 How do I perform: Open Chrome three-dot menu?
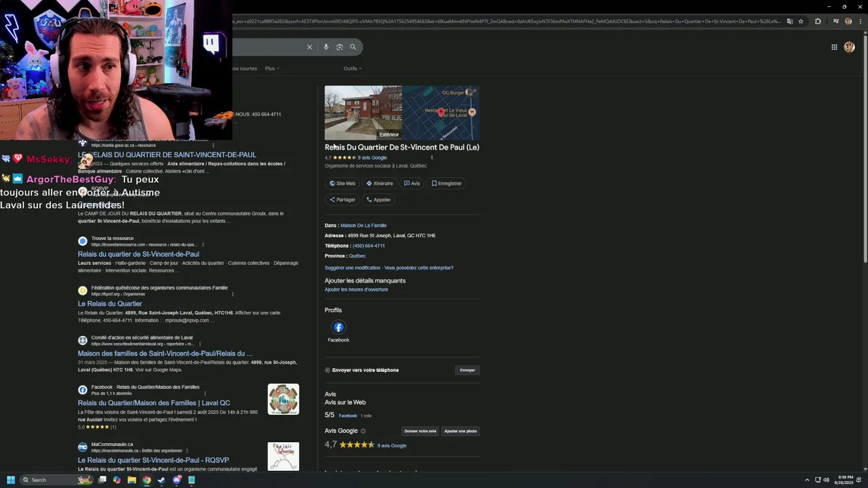pyautogui.click(x=859, y=21)
